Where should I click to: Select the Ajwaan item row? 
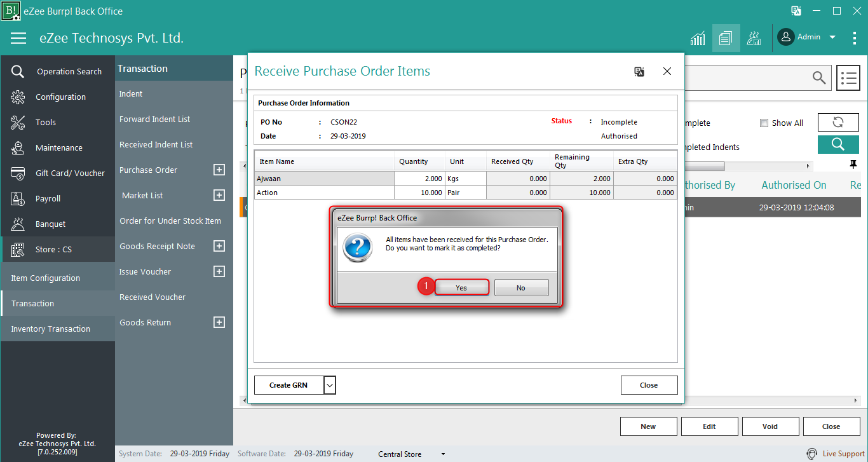pyautogui.click(x=465, y=179)
